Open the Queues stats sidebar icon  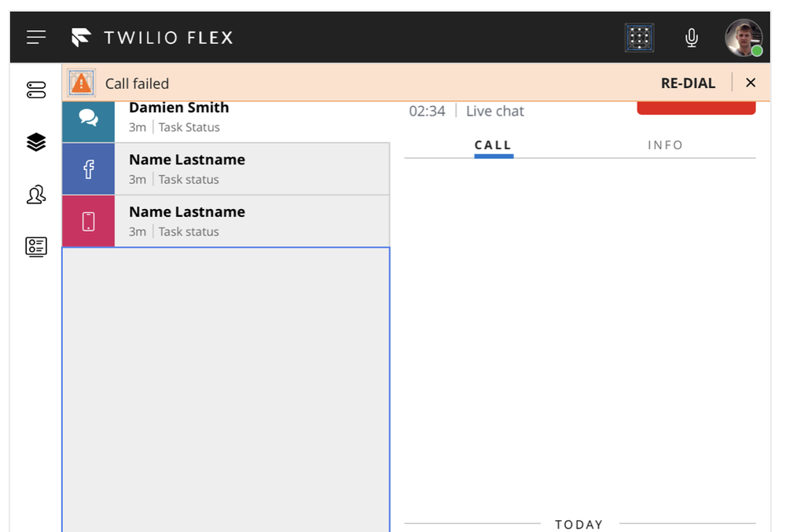click(x=36, y=142)
